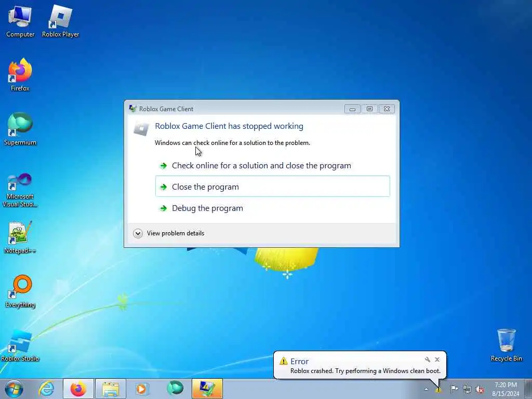Click the Roblox Game Client title bar icon

(x=132, y=109)
